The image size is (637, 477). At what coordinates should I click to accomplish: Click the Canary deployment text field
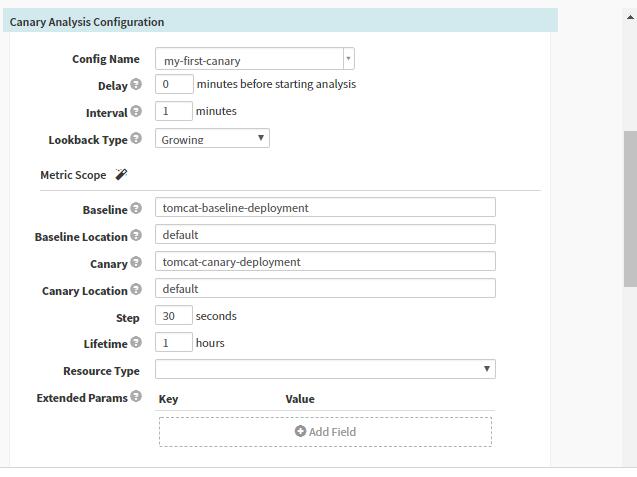click(325, 262)
